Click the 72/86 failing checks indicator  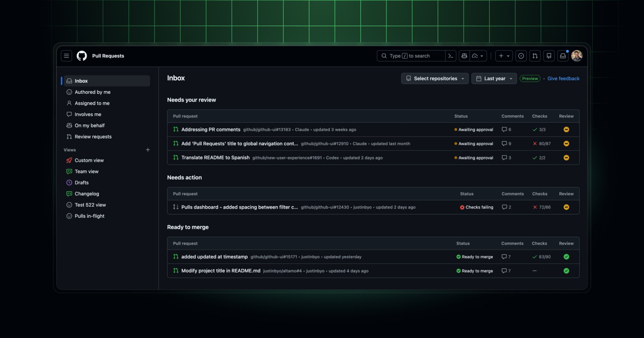tap(541, 207)
